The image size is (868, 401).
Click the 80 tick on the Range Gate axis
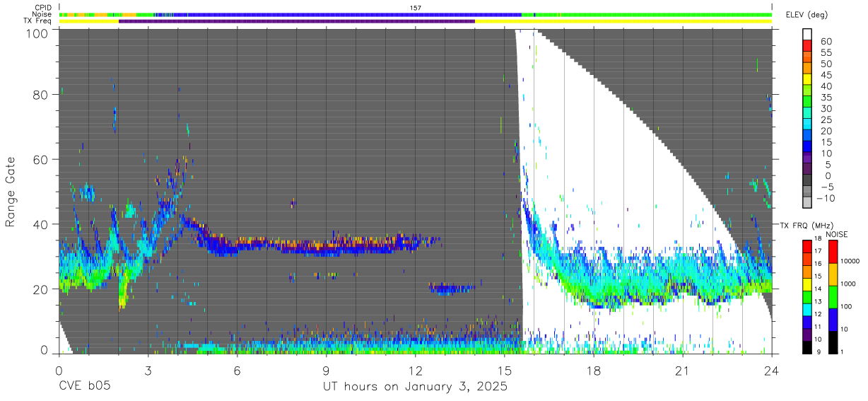point(42,95)
